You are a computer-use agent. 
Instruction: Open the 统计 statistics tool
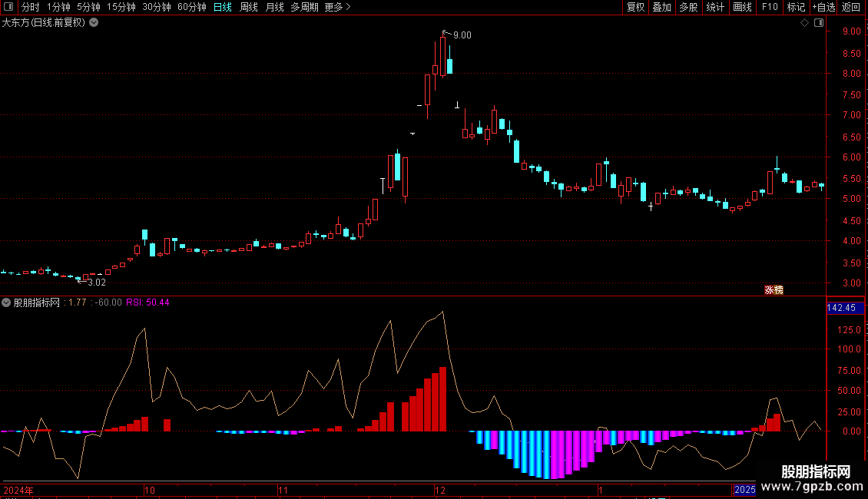point(715,7)
